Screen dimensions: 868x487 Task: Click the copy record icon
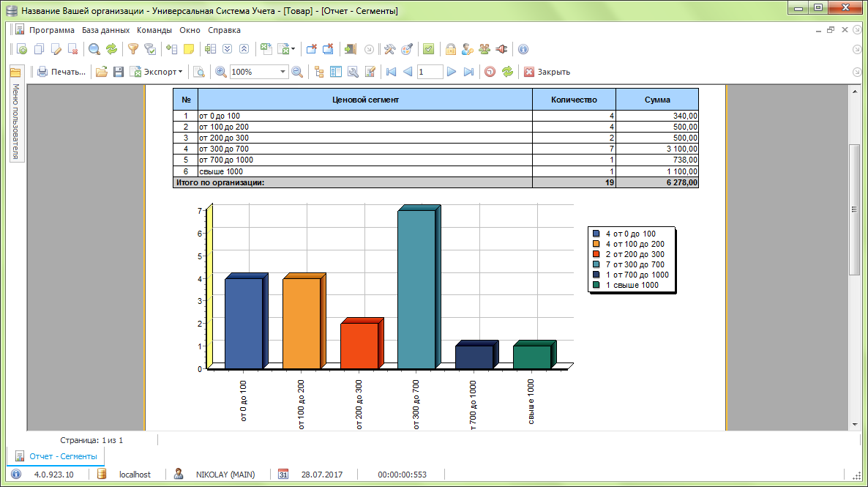tap(39, 49)
